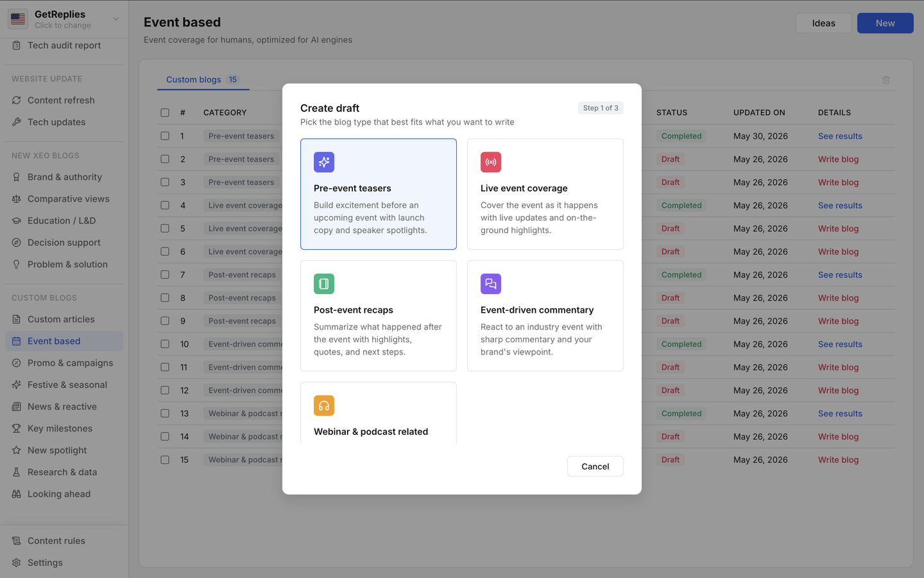Expand the GetReplies workspace switcher chevron
The image size is (924, 578).
[116, 19]
